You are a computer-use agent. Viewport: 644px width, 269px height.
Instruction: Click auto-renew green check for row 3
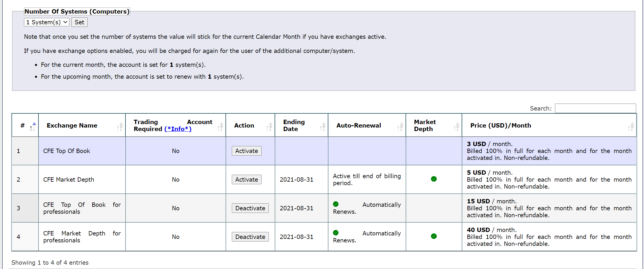336,204
